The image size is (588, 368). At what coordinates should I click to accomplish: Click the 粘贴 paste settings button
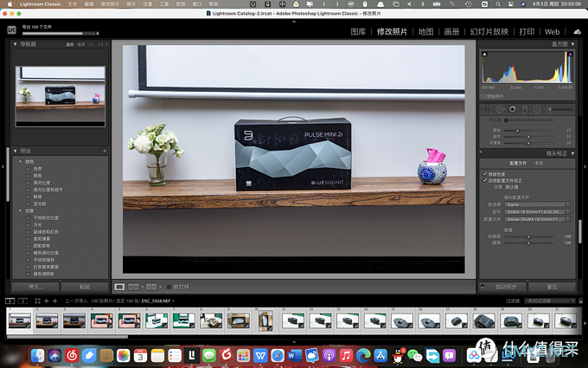pyautogui.click(x=85, y=287)
